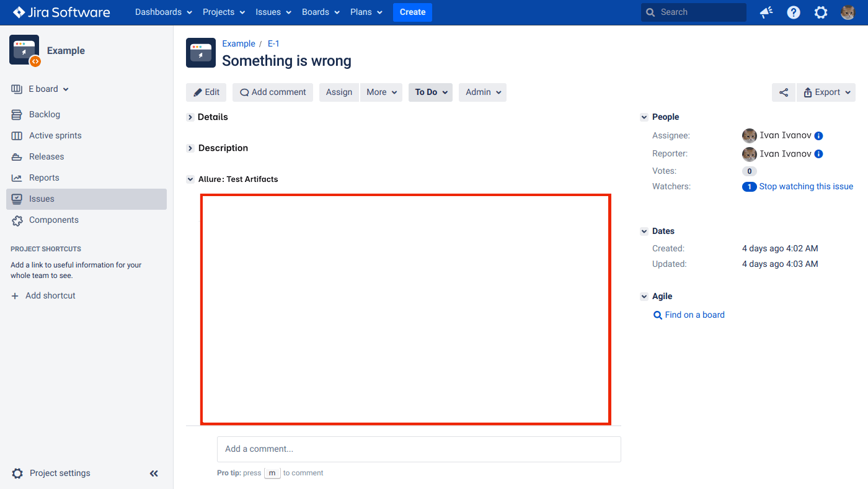The width and height of the screenshot is (868, 489).
Task: Open the E board switcher dropdown
Action: tap(48, 89)
